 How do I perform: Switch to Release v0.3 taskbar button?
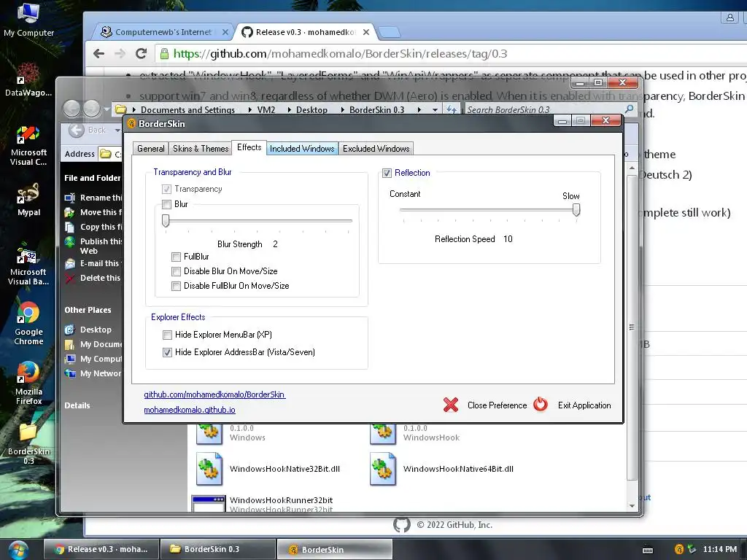[101, 549]
